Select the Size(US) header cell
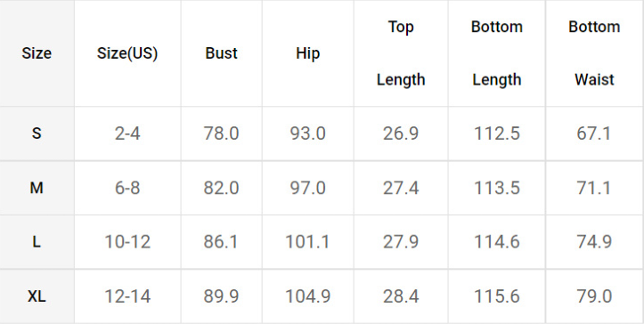 pos(127,53)
